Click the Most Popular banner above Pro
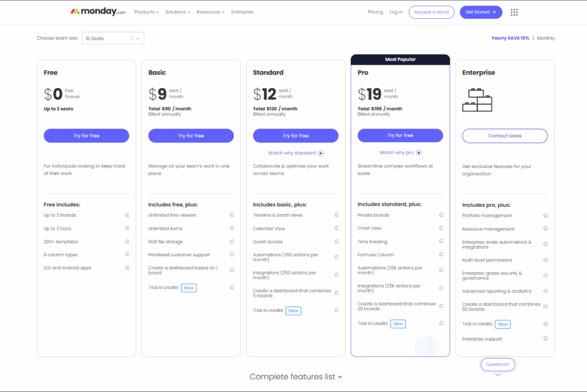587x392 pixels. (400, 60)
